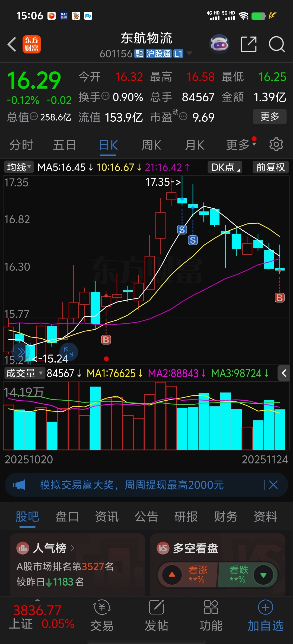Tap the 换手 info icon
Viewport: 293px width, 644px height.
tap(105, 96)
